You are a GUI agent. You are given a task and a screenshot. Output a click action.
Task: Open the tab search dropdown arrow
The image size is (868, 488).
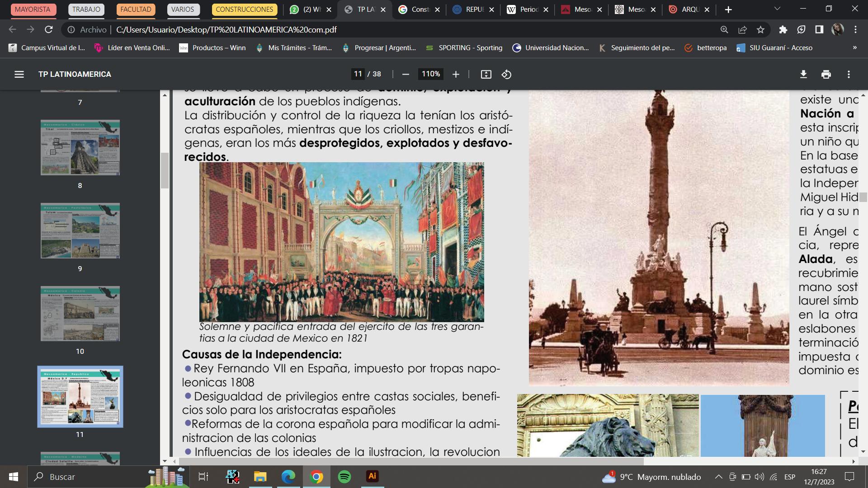click(x=777, y=9)
